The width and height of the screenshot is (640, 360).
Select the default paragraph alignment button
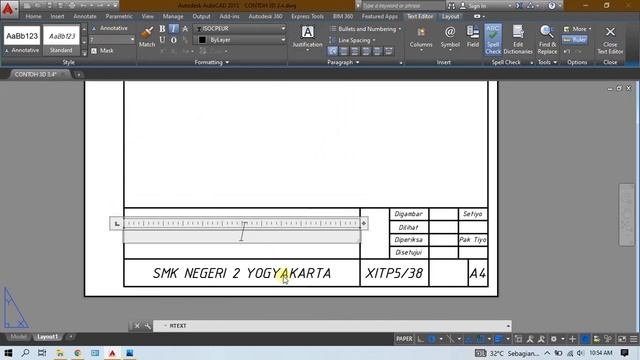[333, 51]
